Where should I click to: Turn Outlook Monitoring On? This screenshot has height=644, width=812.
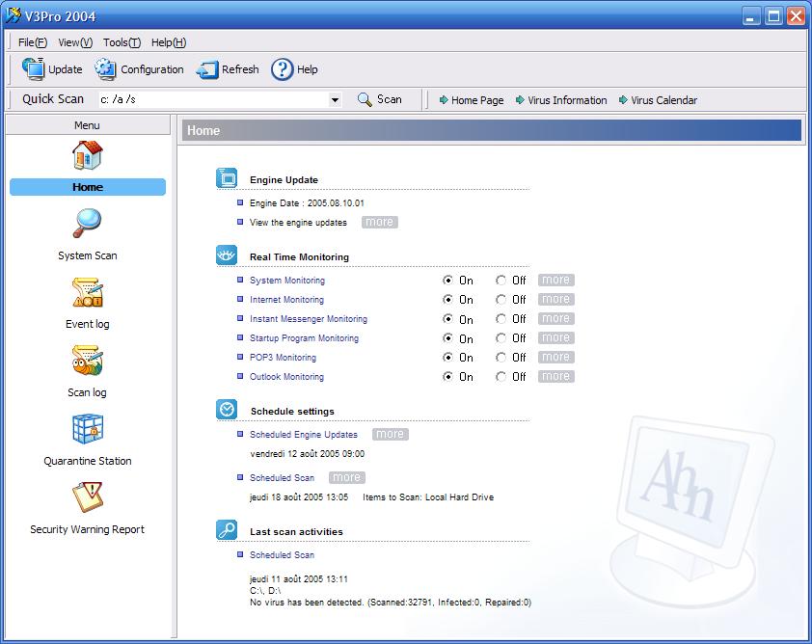click(447, 376)
